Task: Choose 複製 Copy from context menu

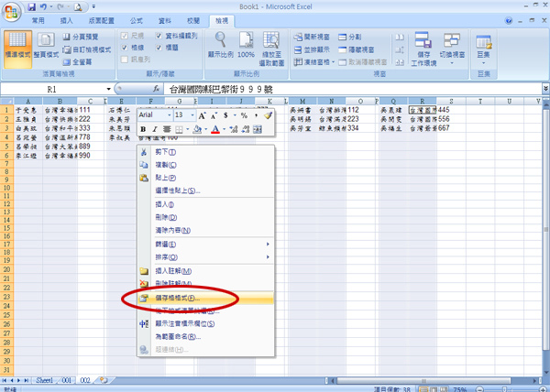Action: tap(205, 165)
